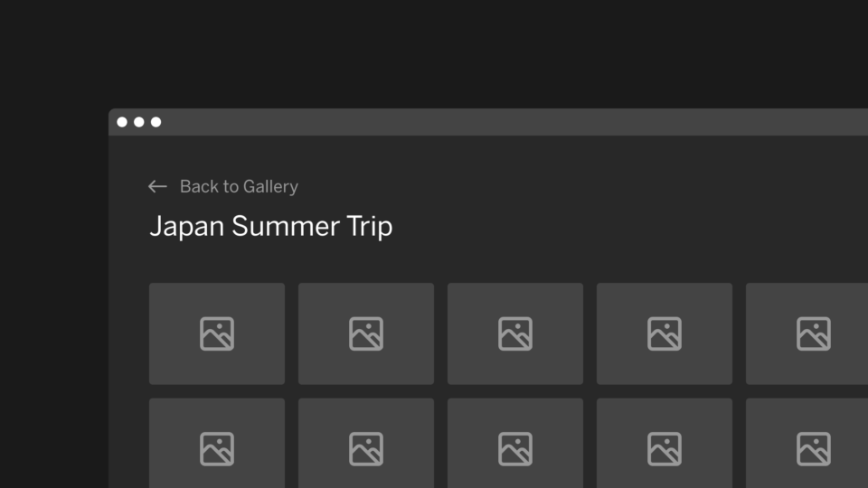Click image icon in fourth bottom-row tile
The height and width of the screenshot is (488, 868).
665,449
